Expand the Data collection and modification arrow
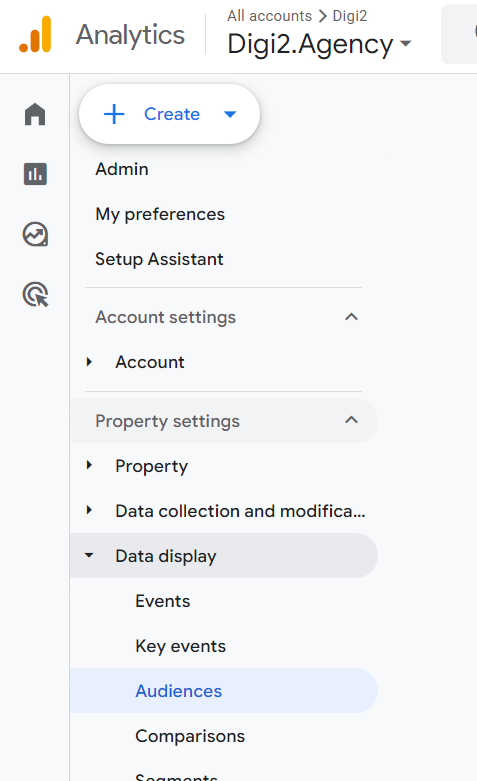 point(89,510)
